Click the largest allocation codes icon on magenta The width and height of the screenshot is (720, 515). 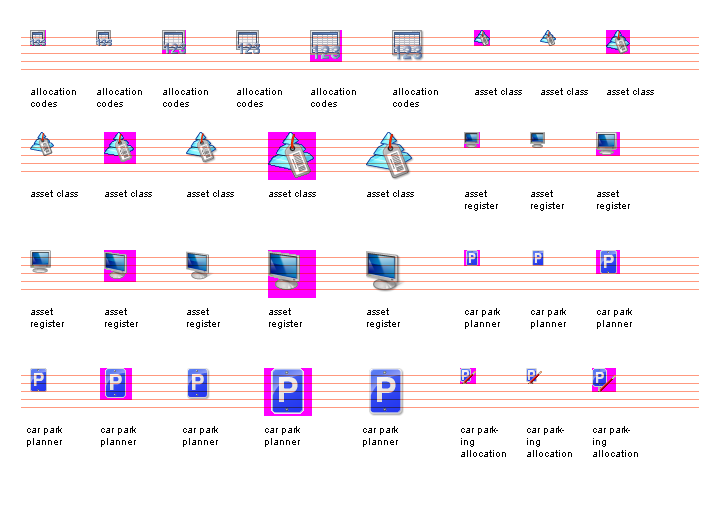point(325,46)
